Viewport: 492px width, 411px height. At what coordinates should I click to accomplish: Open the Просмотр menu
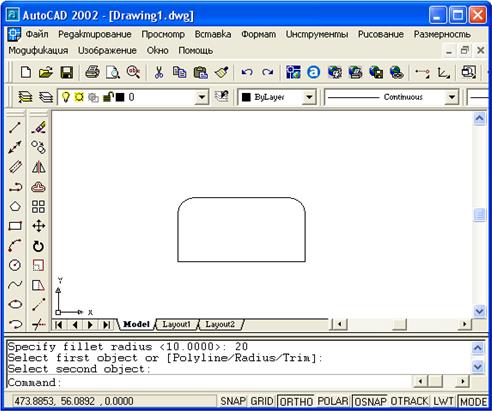(163, 34)
